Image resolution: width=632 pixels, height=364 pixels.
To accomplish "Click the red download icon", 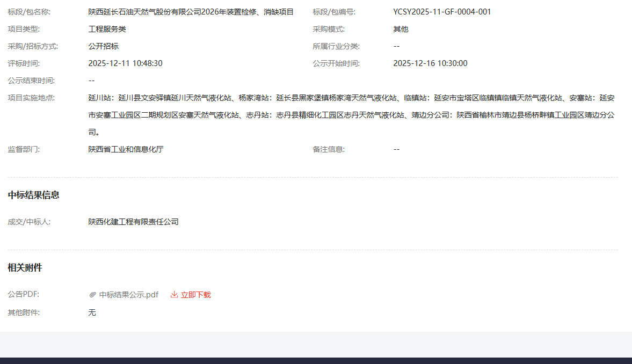I will [x=174, y=295].
